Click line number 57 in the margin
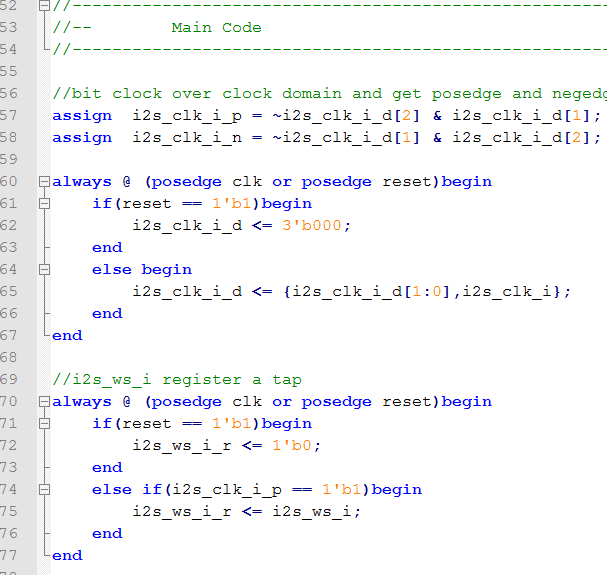The height and width of the screenshot is (575, 607). pyautogui.click(x=9, y=115)
